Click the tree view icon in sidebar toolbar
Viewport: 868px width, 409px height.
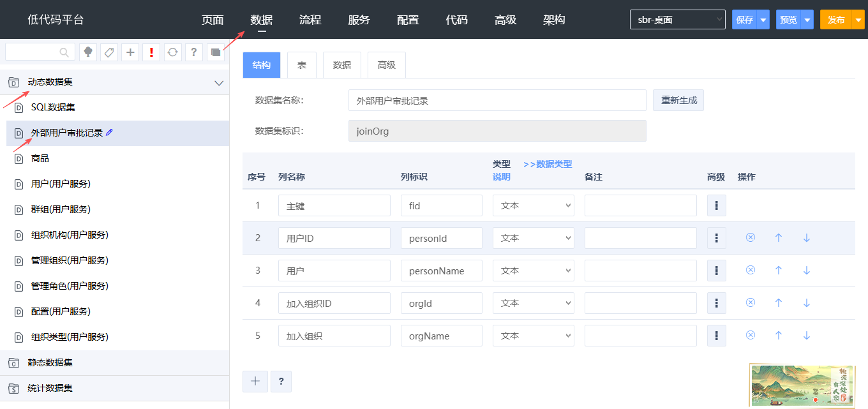pos(88,52)
